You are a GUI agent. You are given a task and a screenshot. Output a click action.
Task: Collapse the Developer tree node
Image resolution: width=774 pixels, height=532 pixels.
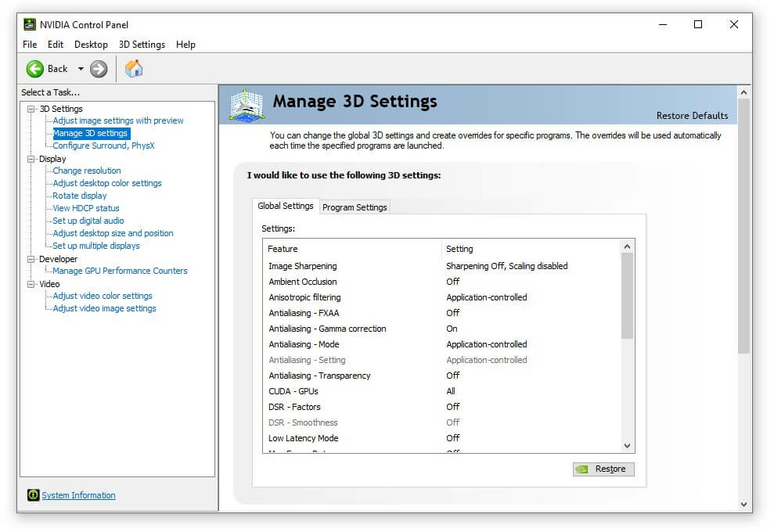tap(31, 259)
